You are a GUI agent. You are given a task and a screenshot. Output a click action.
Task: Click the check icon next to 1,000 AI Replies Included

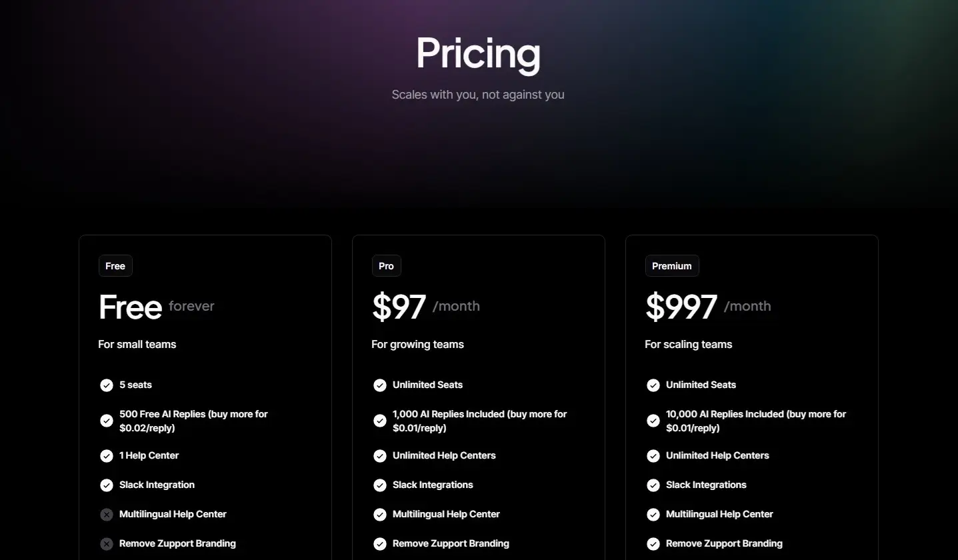pyautogui.click(x=379, y=421)
